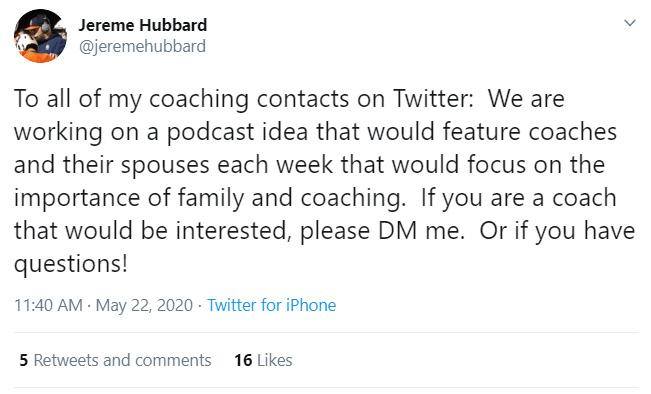Open the @jeremehubbard handle link
651x394 pixels.
click(x=142, y=46)
